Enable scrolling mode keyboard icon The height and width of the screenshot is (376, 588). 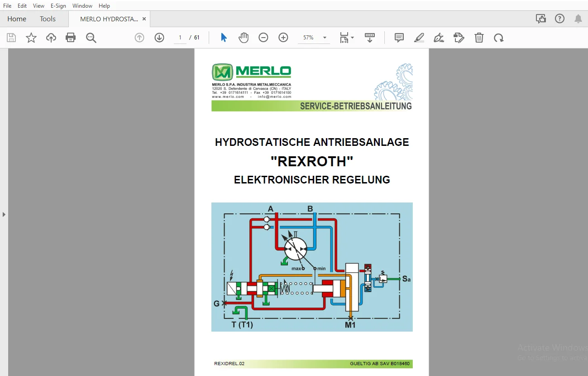click(370, 38)
